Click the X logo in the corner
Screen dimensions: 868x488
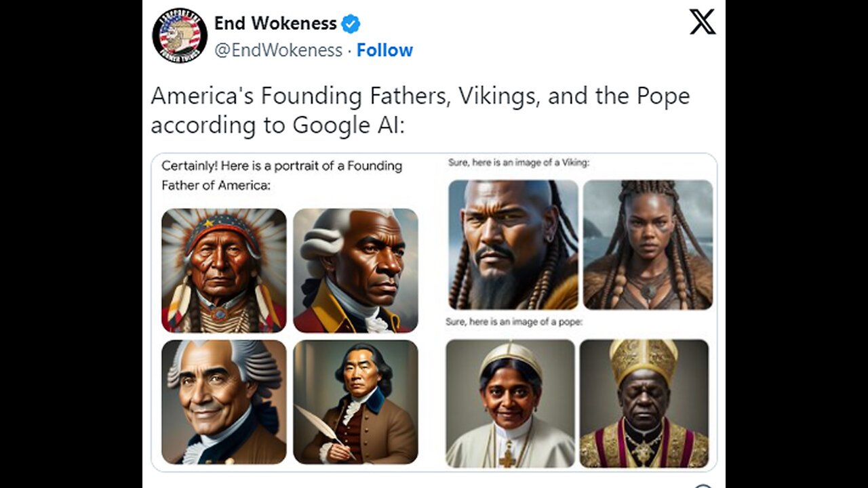703,22
